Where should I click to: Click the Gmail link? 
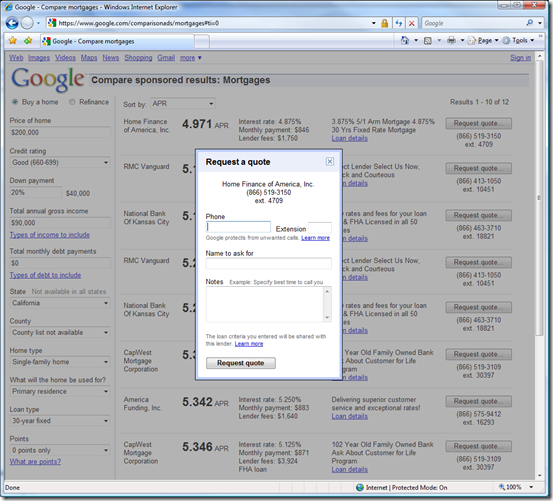(x=166, y=57)
